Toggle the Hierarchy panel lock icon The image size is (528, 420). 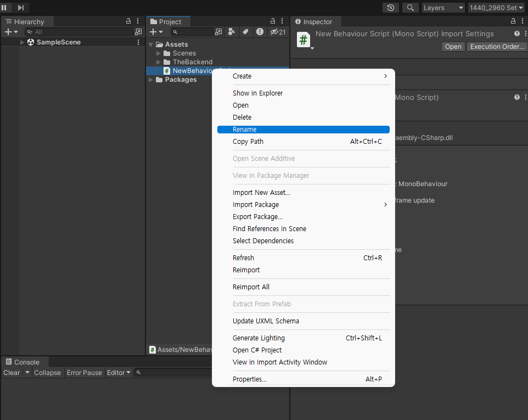128,21
